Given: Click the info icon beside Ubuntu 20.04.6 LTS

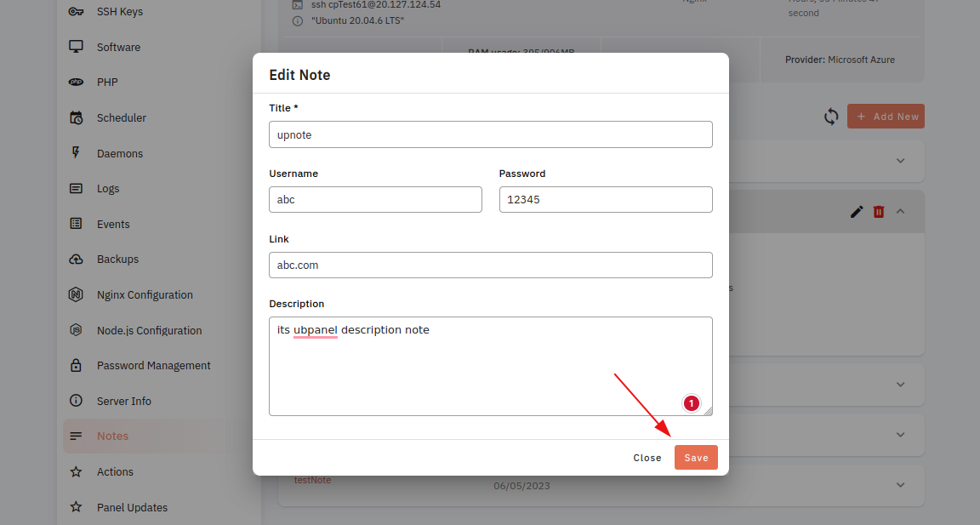Looking at the screenshot, I should tap(298, 20).
